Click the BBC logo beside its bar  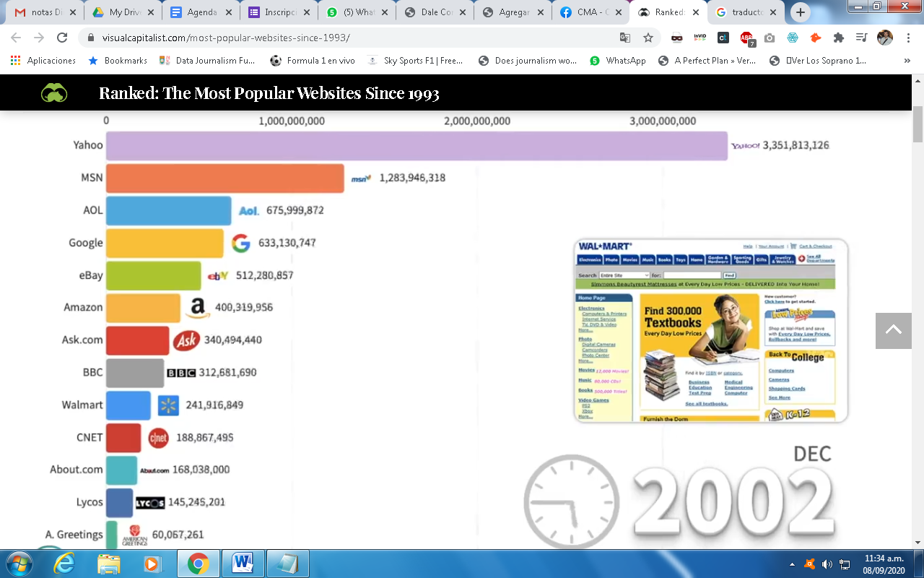[x=181, y=373]
